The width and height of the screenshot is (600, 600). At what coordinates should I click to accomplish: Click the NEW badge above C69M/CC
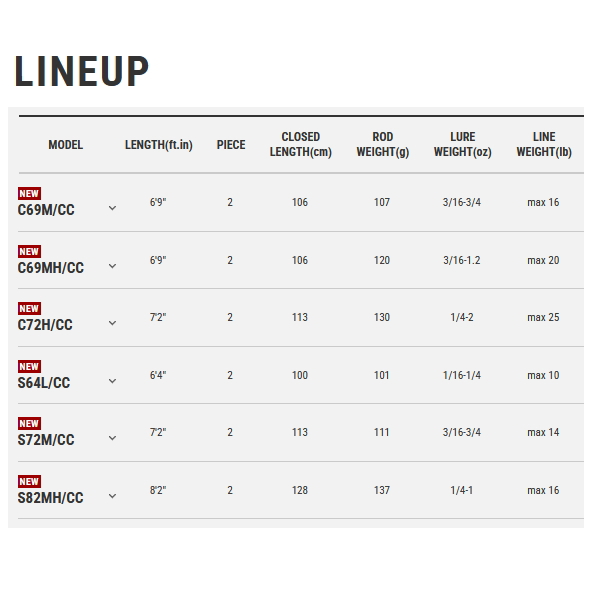(29, 194)
